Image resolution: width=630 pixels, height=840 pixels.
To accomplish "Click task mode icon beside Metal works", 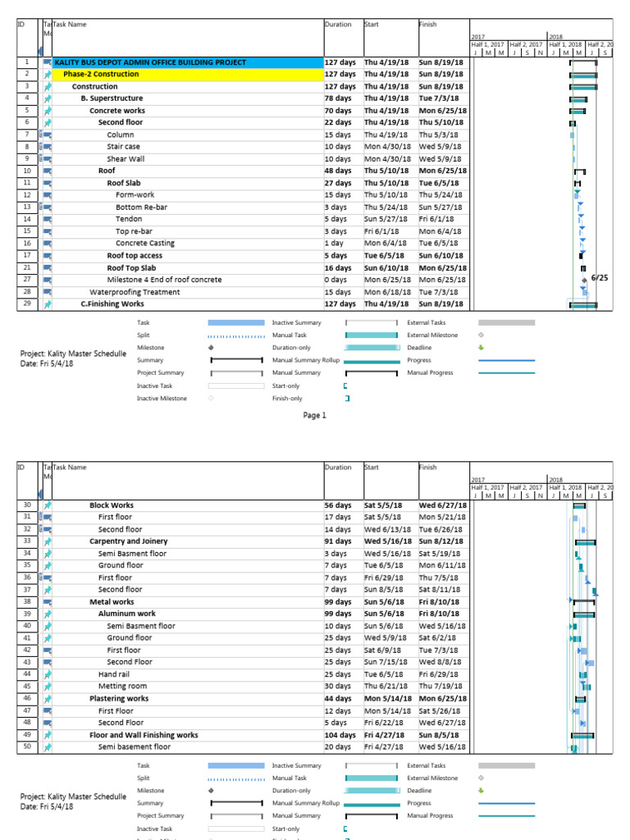I will [48, 602].
